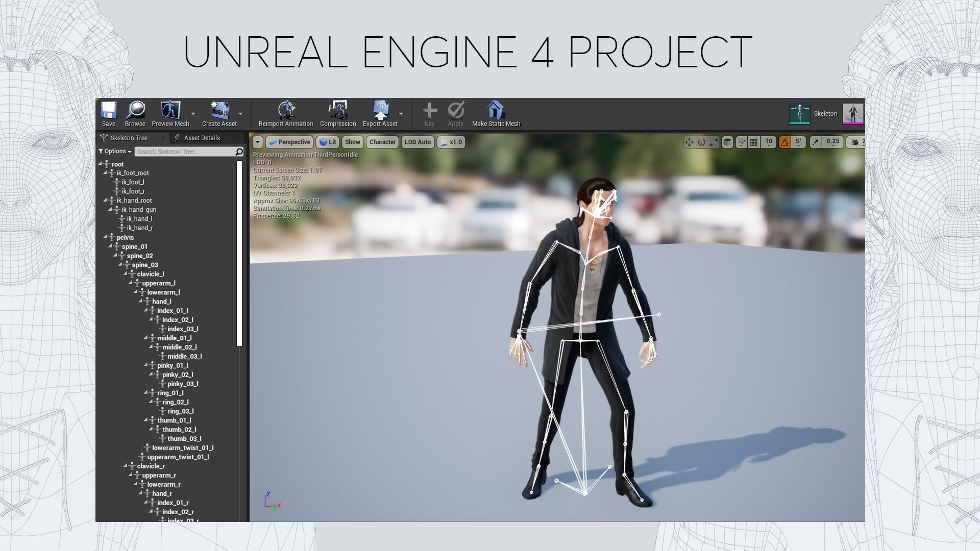The height and width of the screenshot is (551, 980).
Task: Open grid snap value 10 dropdown
Action: [x=769, y=142]
